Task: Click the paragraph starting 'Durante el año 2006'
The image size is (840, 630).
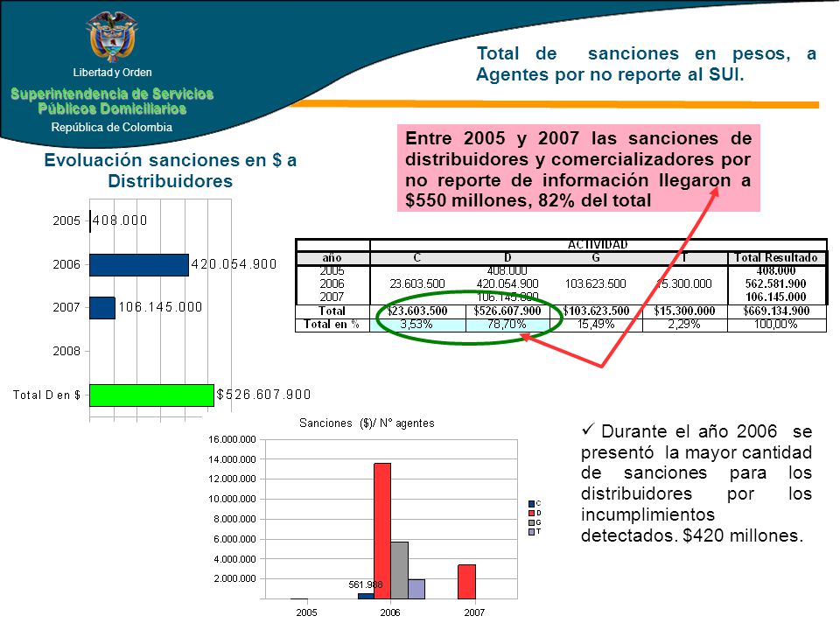Action: (x=696, y=483)
